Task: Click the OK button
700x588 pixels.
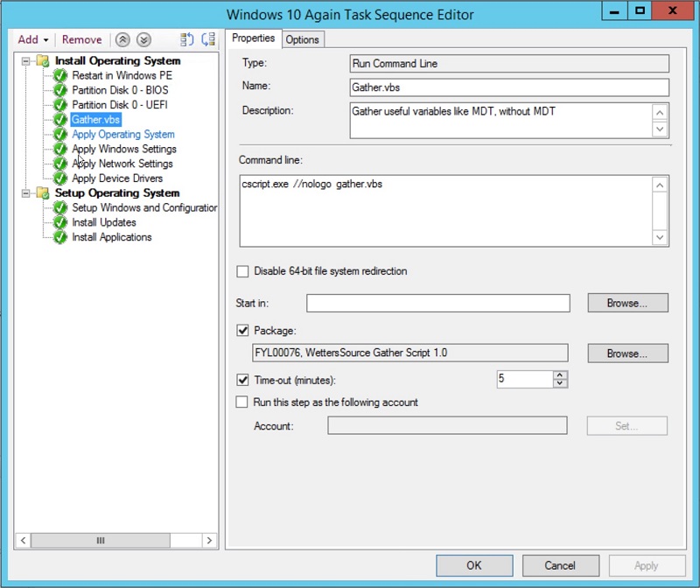Action: click(x=474, y=565)
